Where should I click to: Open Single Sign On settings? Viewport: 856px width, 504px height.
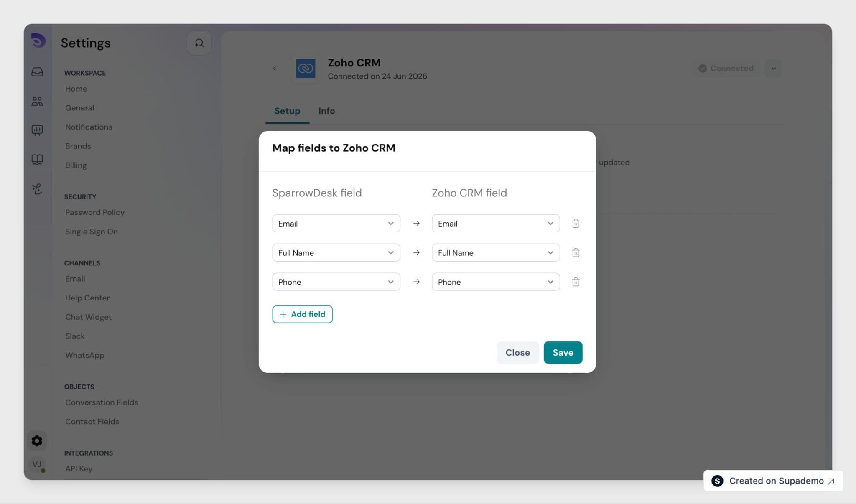click(x=92, y=232)
